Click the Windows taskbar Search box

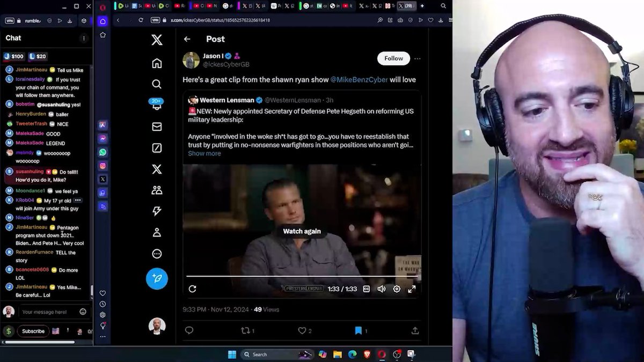tap(277, 354)
